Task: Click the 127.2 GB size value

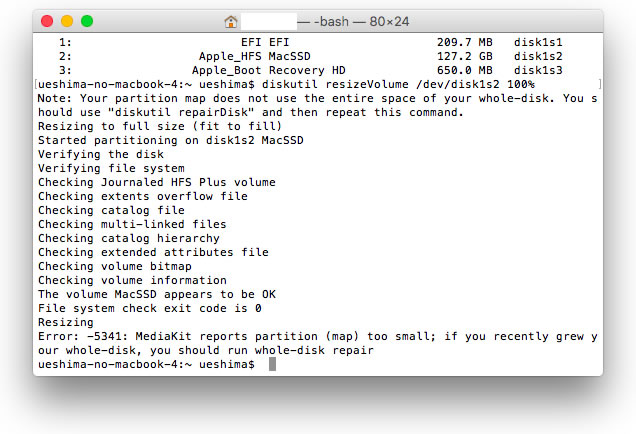Action: click(x=465, y=56)
